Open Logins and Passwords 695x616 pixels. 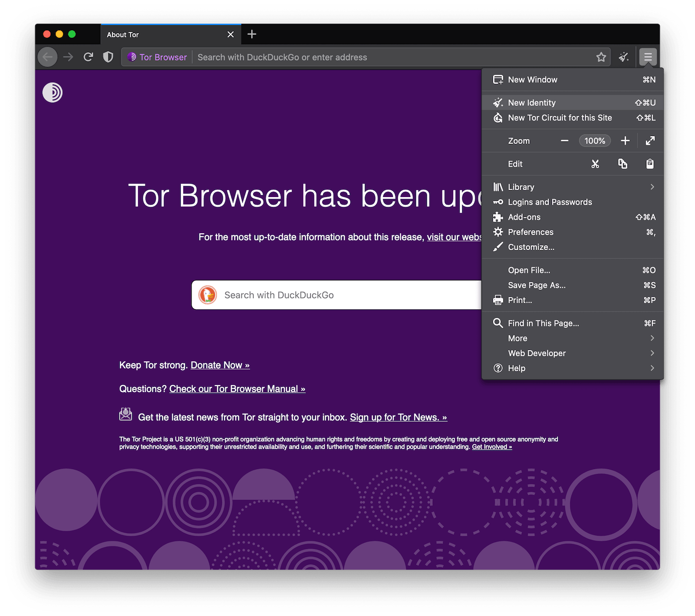click(573, 202)
